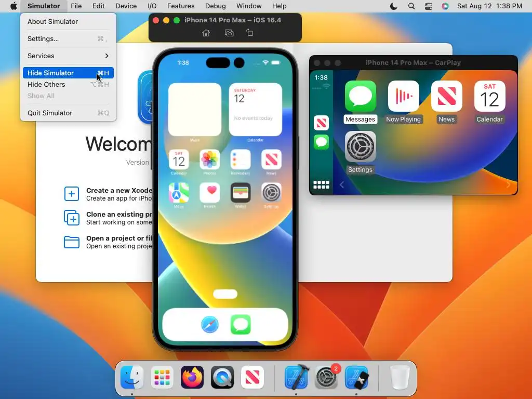Go to next CarPlay page arrow
The image size is (532, 399).
pos(508,184)
